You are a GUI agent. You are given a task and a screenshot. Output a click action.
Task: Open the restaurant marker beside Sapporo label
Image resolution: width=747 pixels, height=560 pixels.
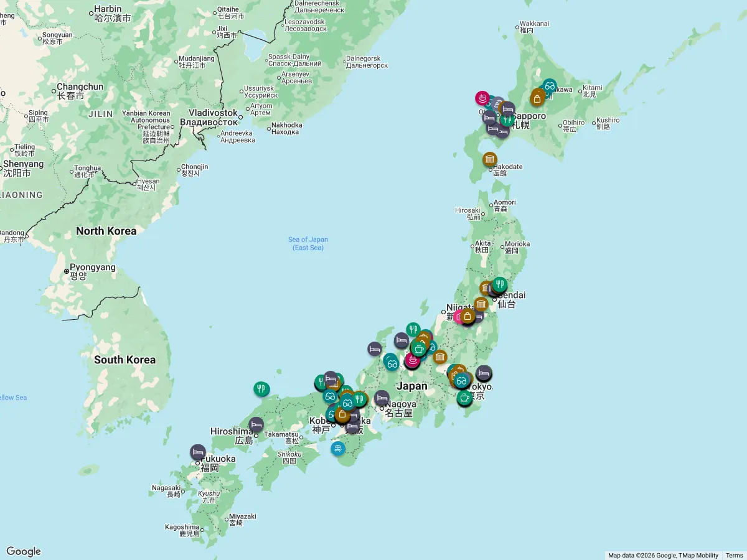pyautogui.click(x=508, y=119)
